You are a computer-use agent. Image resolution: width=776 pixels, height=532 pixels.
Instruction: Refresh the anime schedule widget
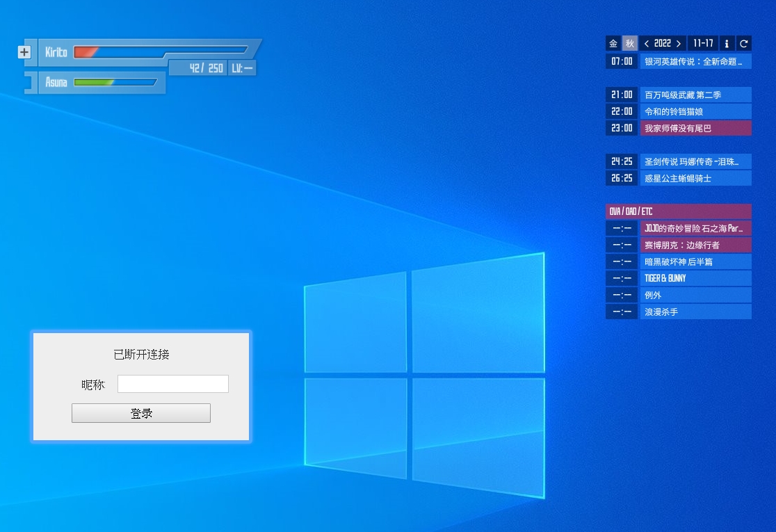pyautogui.click(x=744, y=44)
